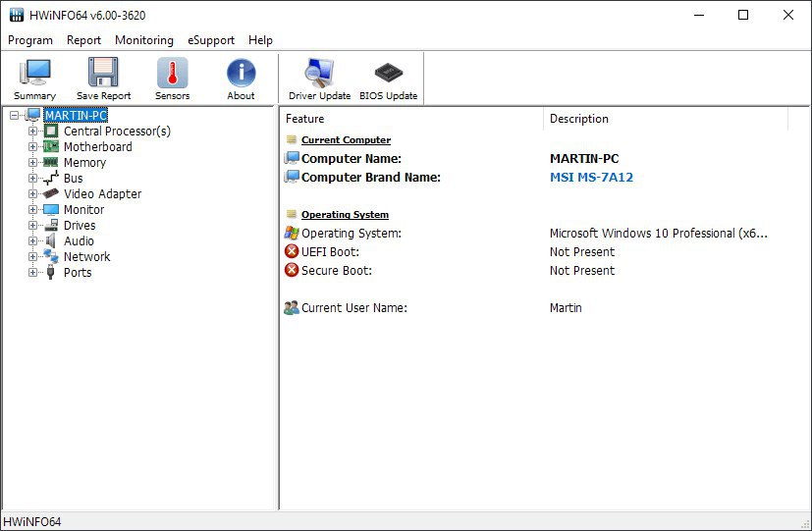The width and height of the screenshot is (812, 531).
Task: Select the Microsoft Windows 10 Professional value
Action: point(658,233)
